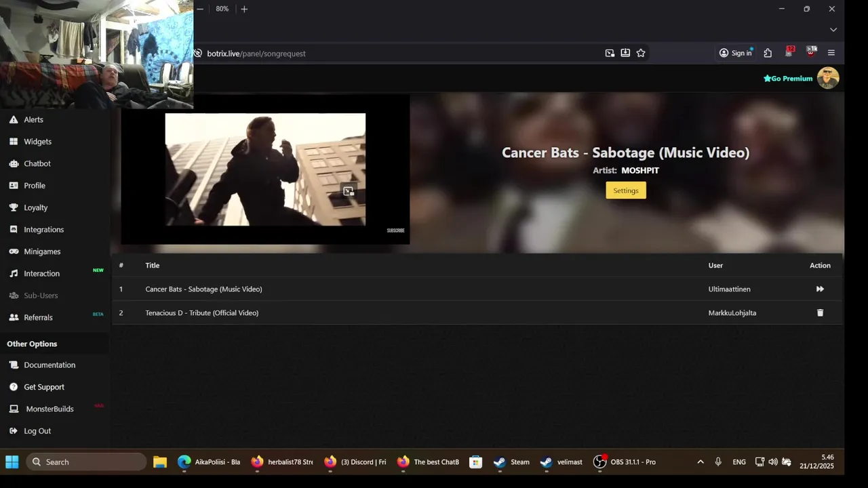The height and width of the screenshot is (488, 868).
Task: Open the user avatar profile menu
Action: [x=828, y=78]
